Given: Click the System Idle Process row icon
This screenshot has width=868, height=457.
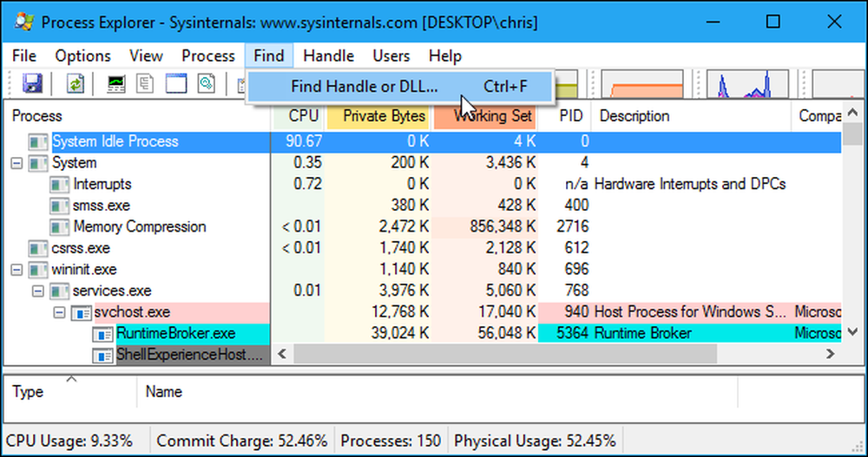Looking at the screenshot, I should [x=37, y=141].
